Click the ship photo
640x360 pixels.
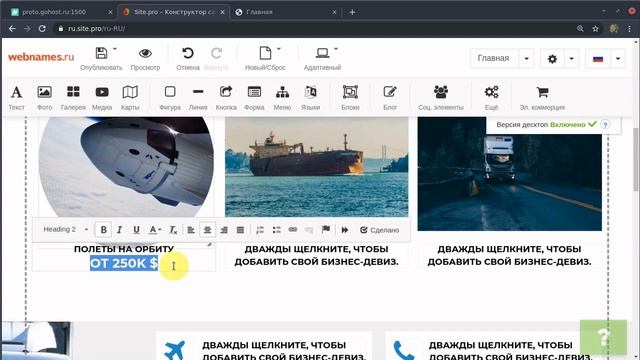click(x=316, y=167)
